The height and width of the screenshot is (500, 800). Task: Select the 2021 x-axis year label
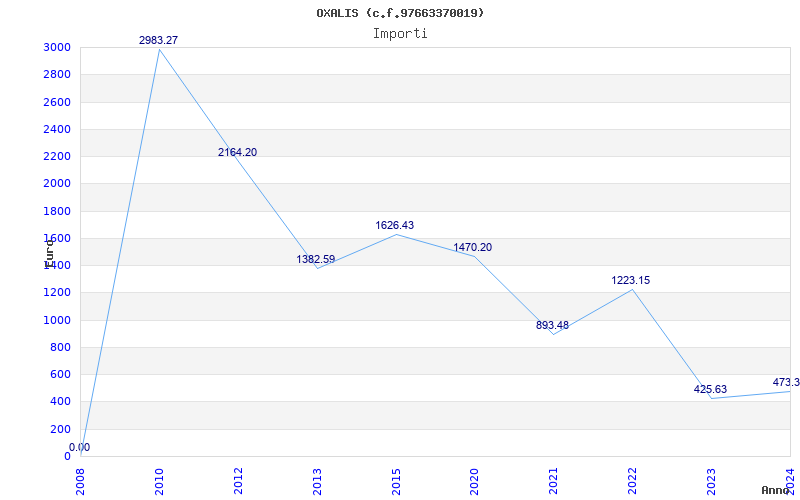click(x=554, y=481)
